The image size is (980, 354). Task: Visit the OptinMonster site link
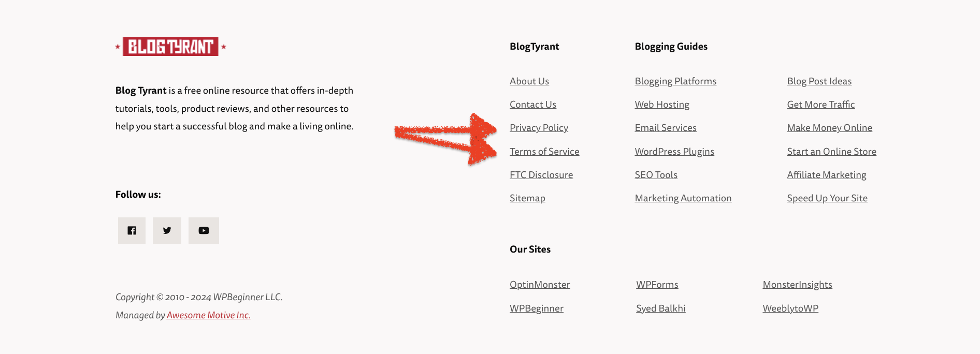[x=540, y=285]
